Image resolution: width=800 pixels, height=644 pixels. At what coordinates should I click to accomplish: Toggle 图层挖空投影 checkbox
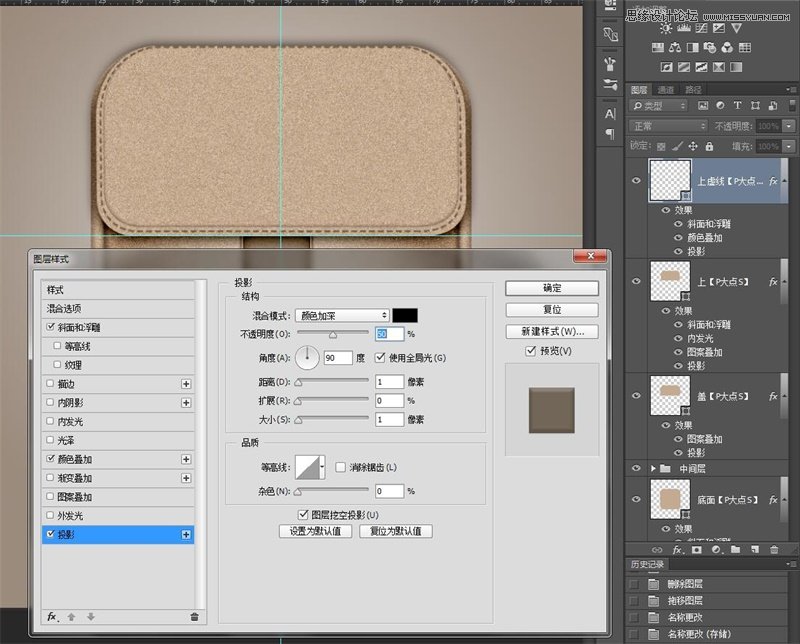click(303, 514)
